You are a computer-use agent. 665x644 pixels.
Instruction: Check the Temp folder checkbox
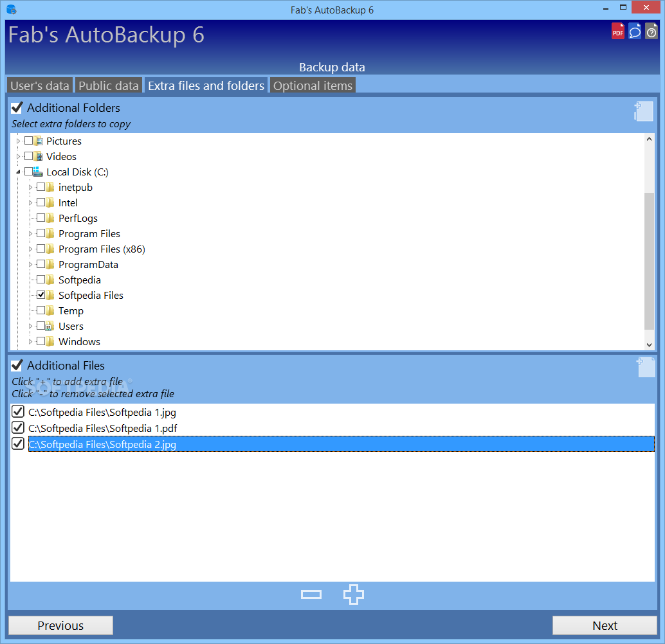[41, 310]
